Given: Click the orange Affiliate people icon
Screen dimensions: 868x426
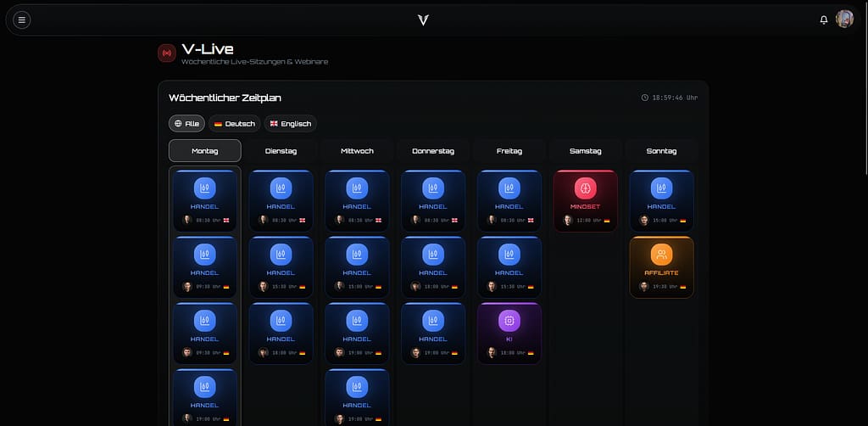Looking at the screenshot, I should 661,255.
